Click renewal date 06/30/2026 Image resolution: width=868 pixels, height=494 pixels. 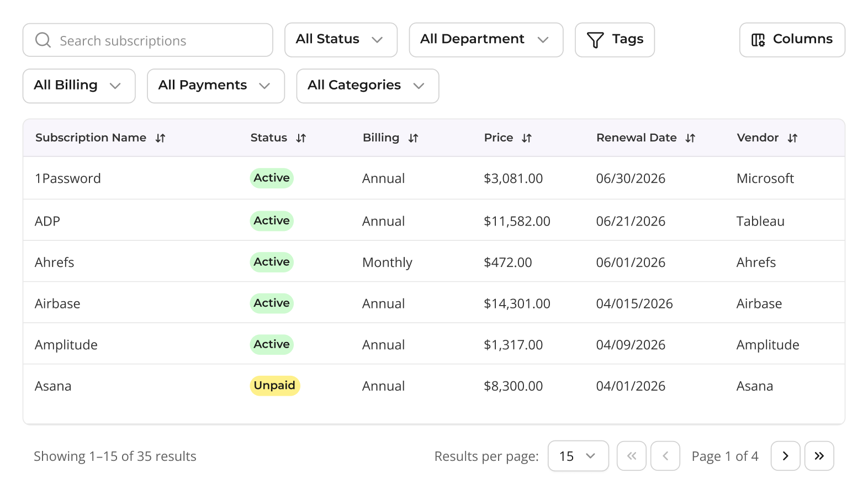pyautogui.click(x=631, y=178)
